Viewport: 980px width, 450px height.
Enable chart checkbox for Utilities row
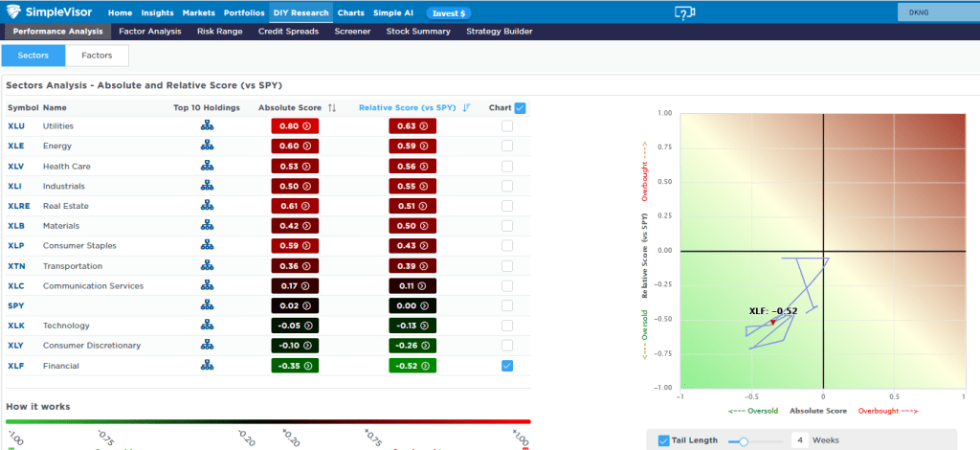506,125
